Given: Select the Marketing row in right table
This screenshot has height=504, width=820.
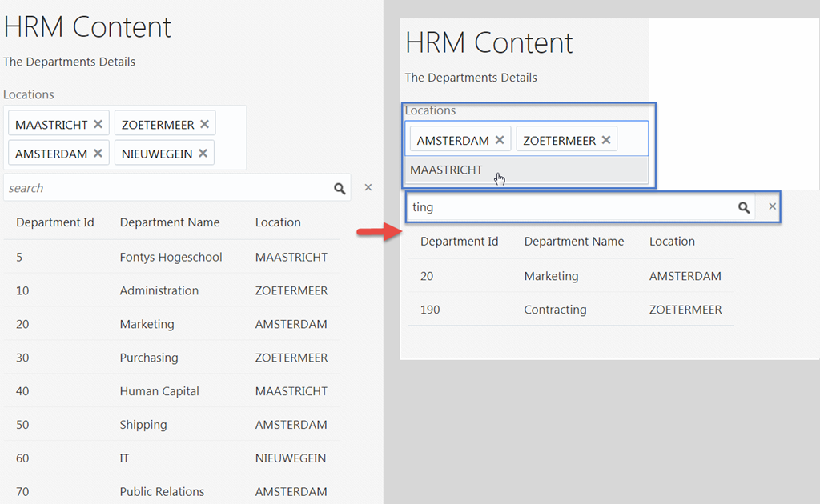Looking at the screenshot, I should 551,276.
